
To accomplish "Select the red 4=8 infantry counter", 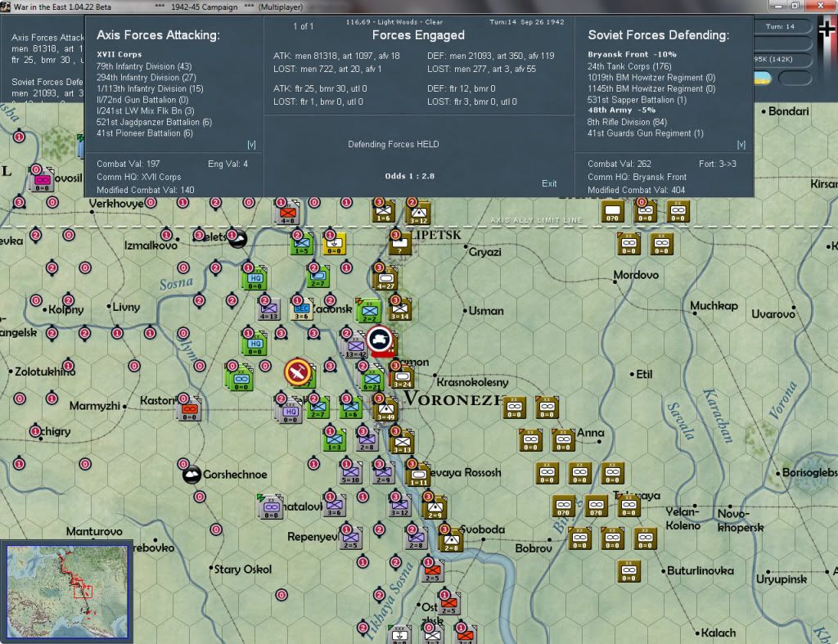I will [287, 214].
